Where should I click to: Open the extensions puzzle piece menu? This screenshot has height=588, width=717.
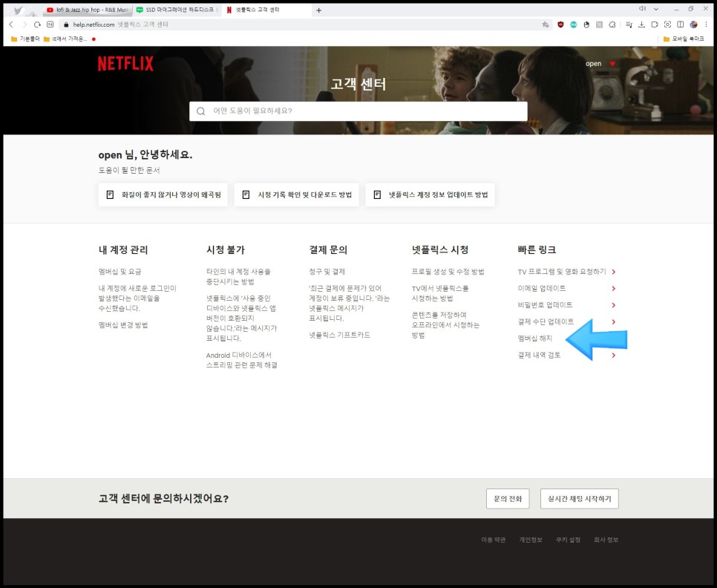pyautogui.click(x=612, y=24)
